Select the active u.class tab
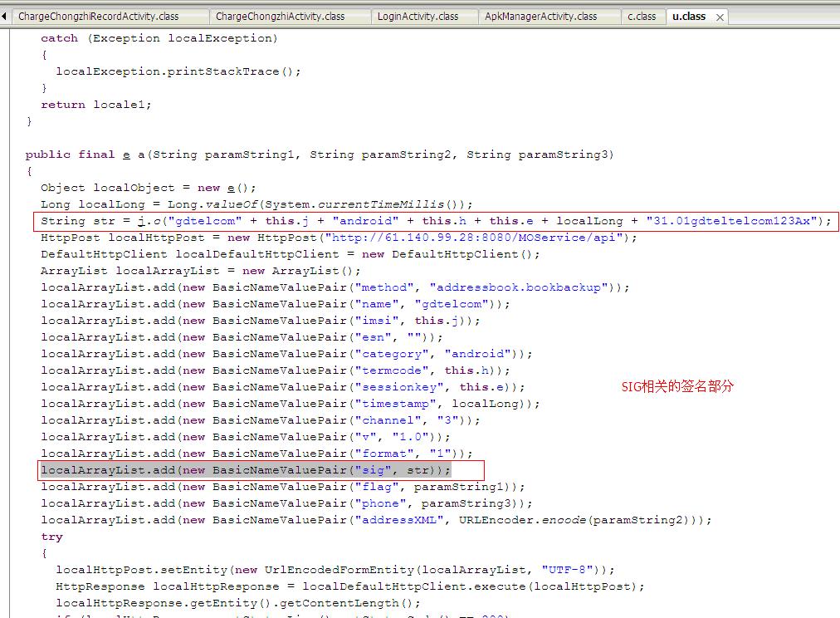 (689, 17)
